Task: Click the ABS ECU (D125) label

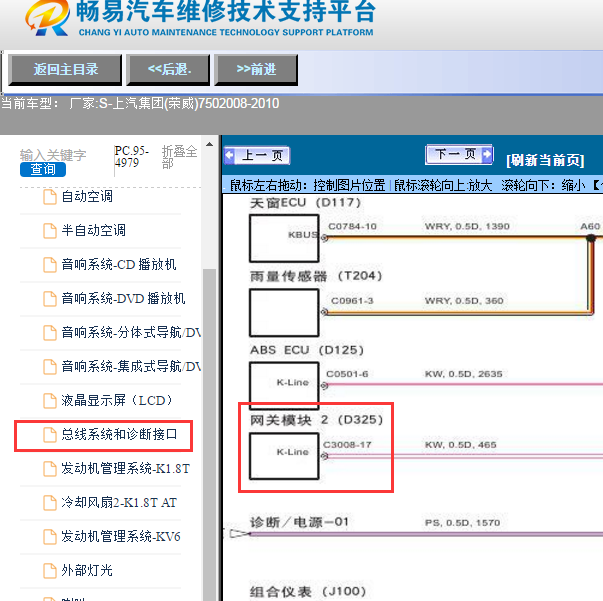Action: [306, 350]
